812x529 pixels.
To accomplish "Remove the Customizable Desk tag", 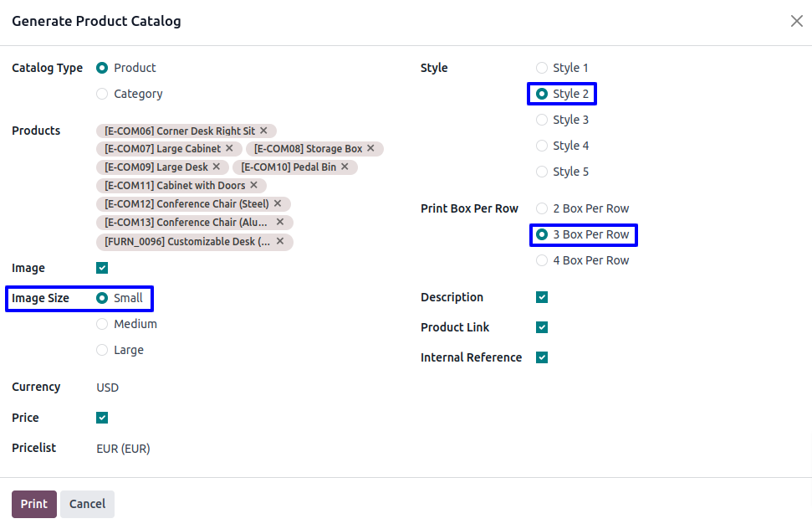I will pos(280,241).
